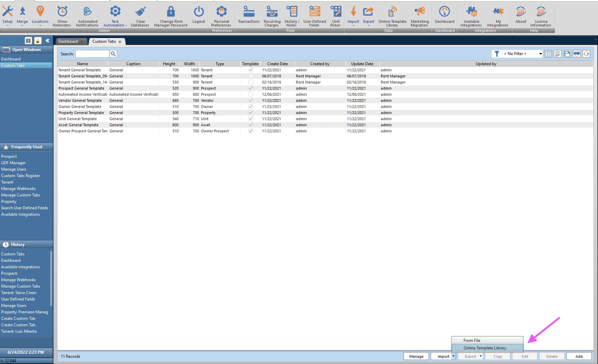Expand the Setup ribbon dropdown

click(7, 25)
